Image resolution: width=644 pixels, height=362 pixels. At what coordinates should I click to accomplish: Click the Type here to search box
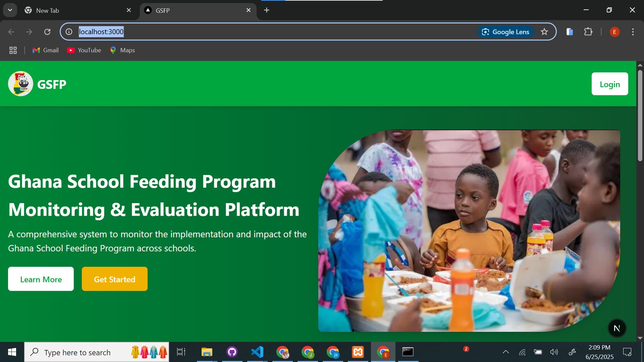97,352
